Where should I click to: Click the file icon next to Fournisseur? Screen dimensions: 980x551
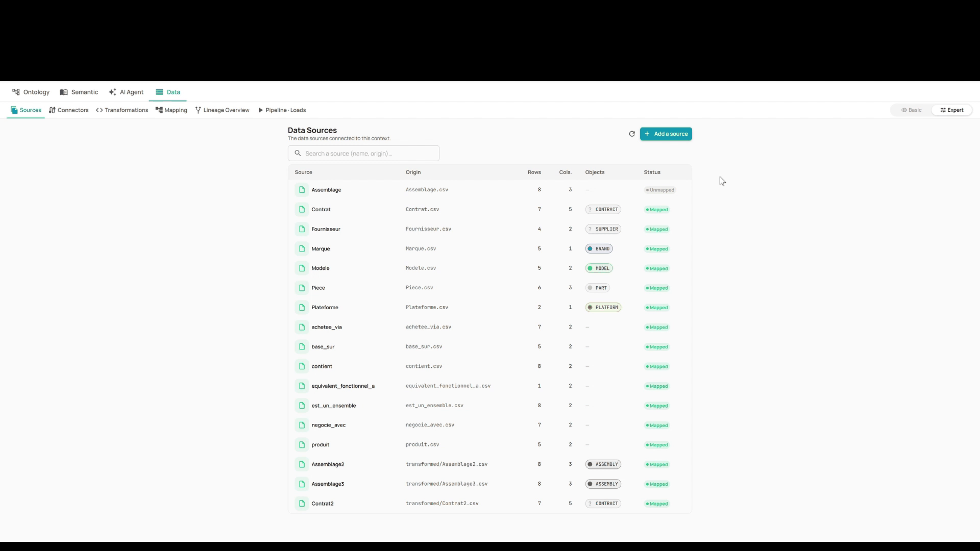click(x=302, y=229)
